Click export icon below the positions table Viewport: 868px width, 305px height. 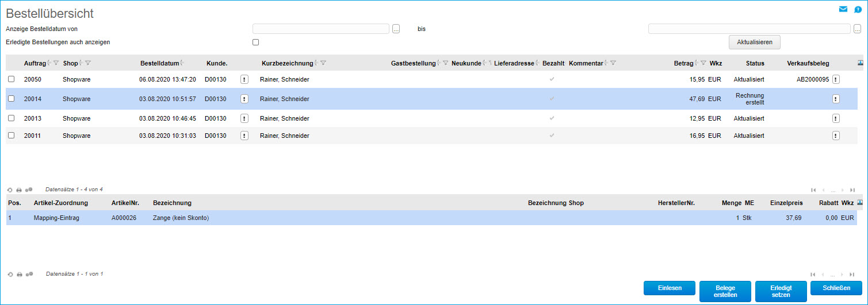click(x=29, y=275)
